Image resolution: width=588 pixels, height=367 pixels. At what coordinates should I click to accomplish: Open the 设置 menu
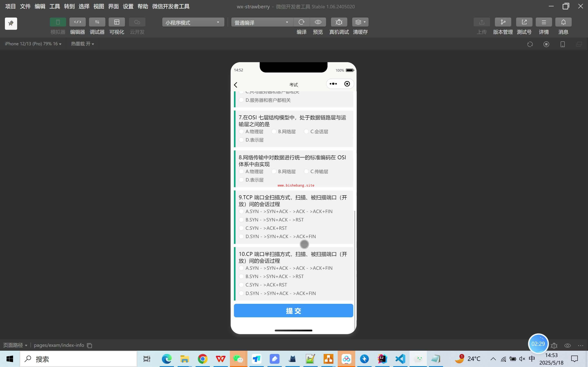(x=128, y=6)
